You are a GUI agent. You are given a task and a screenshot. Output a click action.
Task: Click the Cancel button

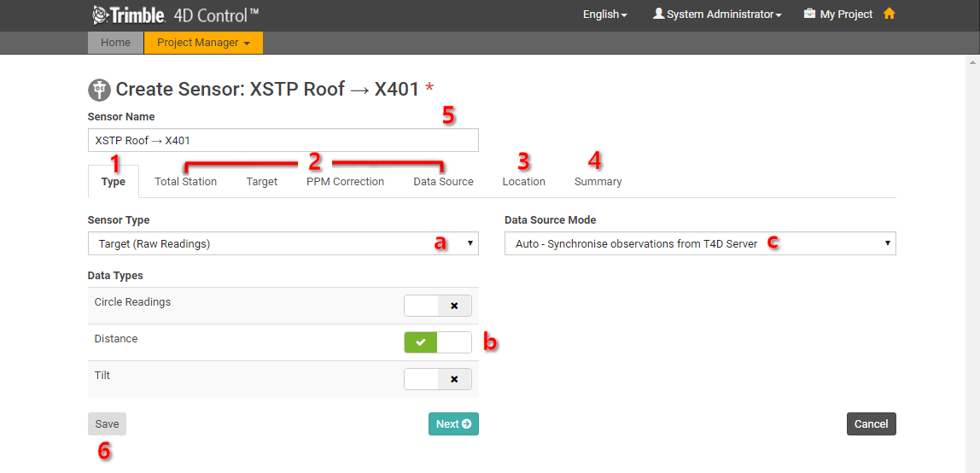871,424
